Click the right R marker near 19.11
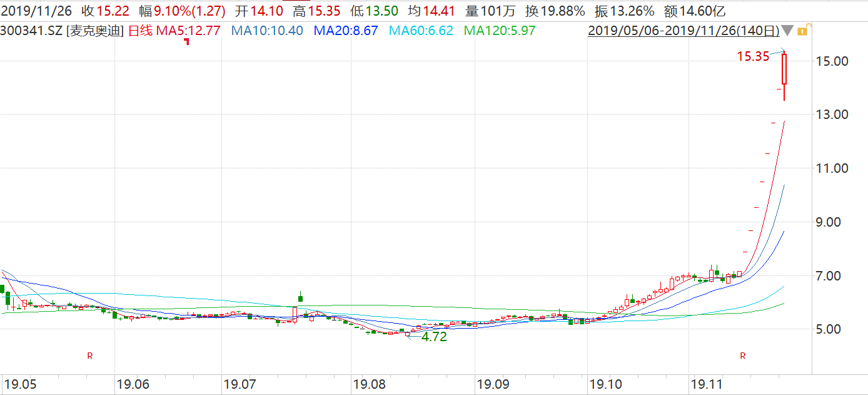The height and width of the screenshot is (395, 868). click(x=743, y=356)
